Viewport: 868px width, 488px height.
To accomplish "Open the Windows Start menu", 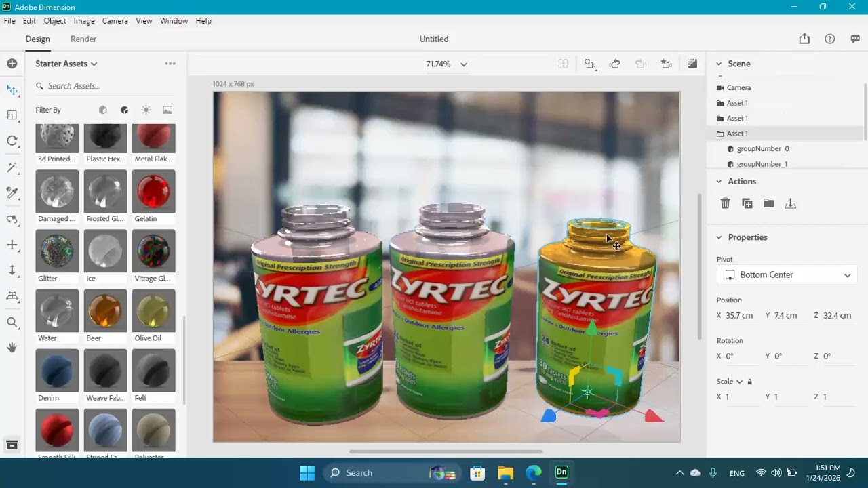I will (307, 473).
